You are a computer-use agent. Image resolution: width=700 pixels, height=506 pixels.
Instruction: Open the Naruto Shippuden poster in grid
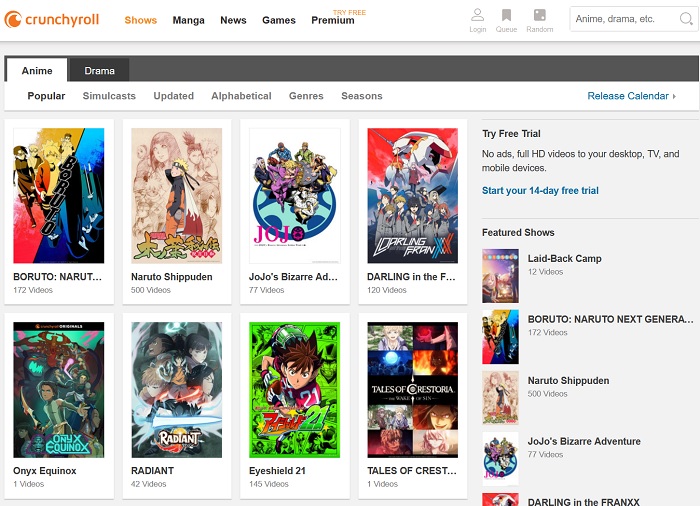(x=176, y=196)
